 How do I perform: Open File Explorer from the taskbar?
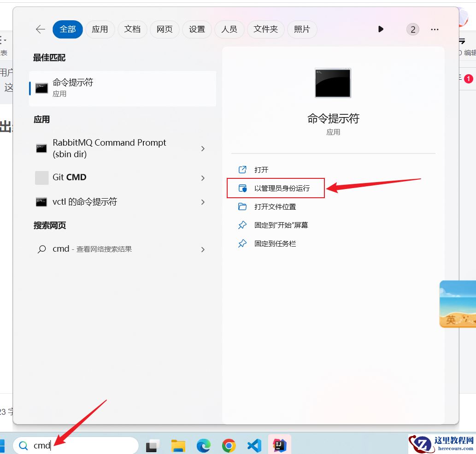(x=178, y=444)
